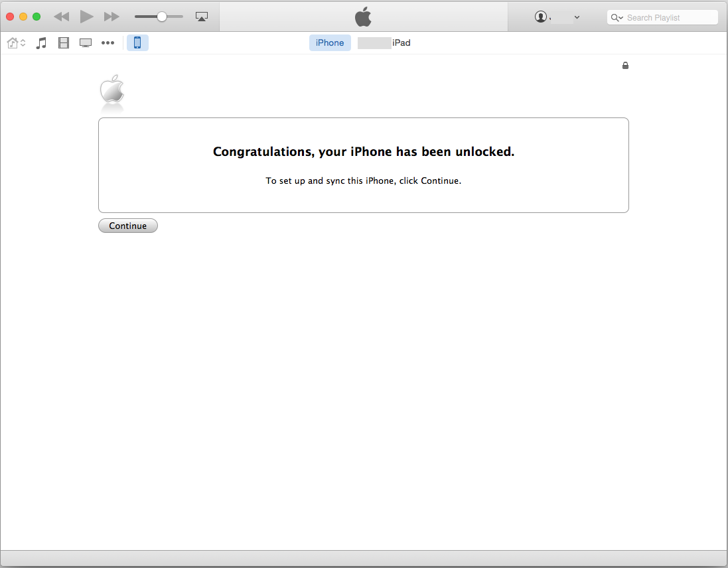Open the account user menu
728x568 pixels.
click(x=557, y=17)
